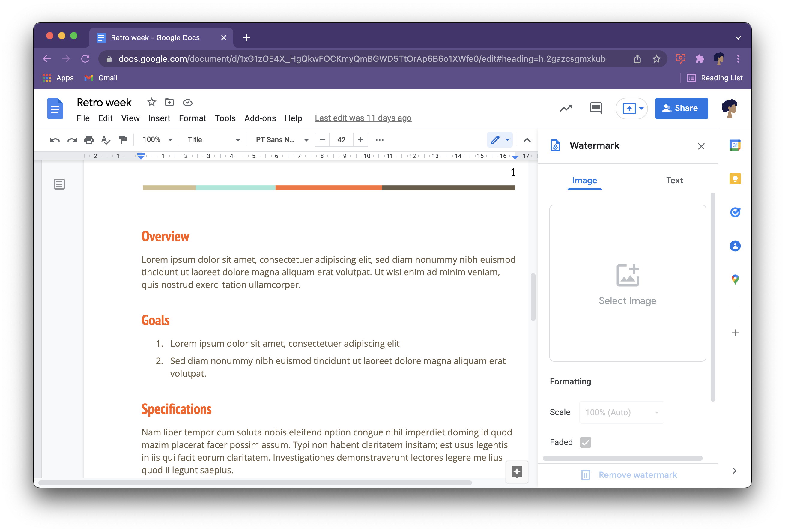Click the redo icon in toolbar
785x532 pixels.
pos(71,139)
